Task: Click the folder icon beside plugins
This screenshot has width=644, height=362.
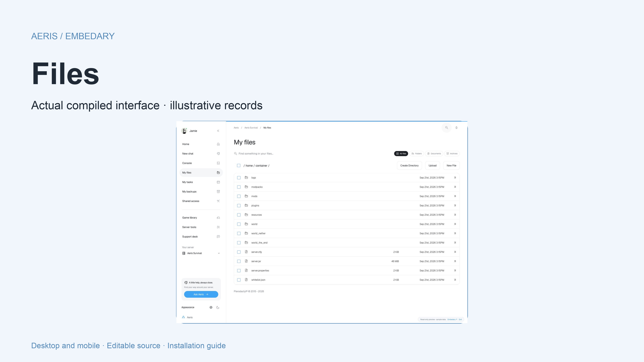Action: coord(246,205)
